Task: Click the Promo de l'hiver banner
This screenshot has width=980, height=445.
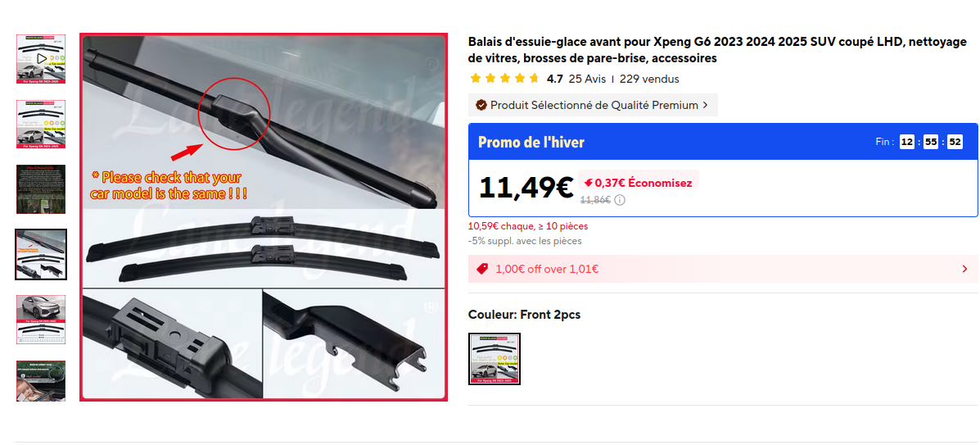Action: 723,142
